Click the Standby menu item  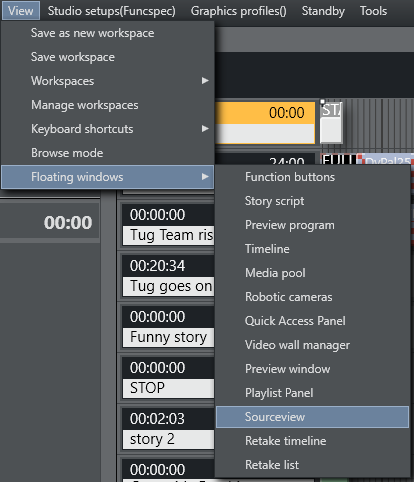pos(323,11)
